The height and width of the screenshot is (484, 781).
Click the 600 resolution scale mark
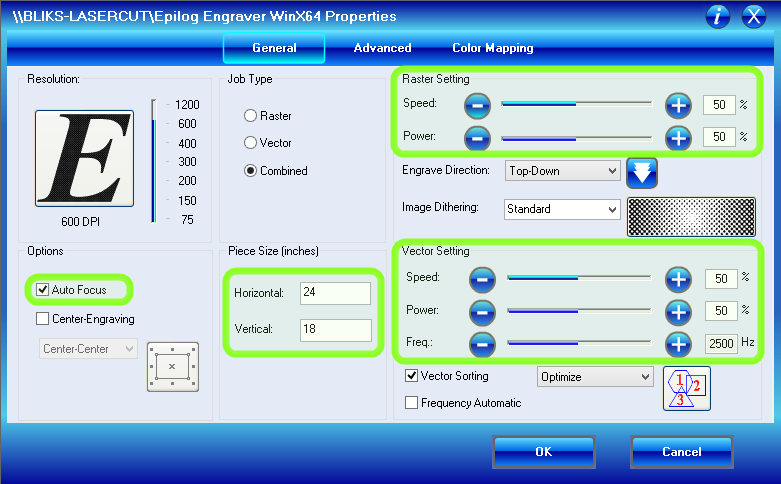coord(187,123)
